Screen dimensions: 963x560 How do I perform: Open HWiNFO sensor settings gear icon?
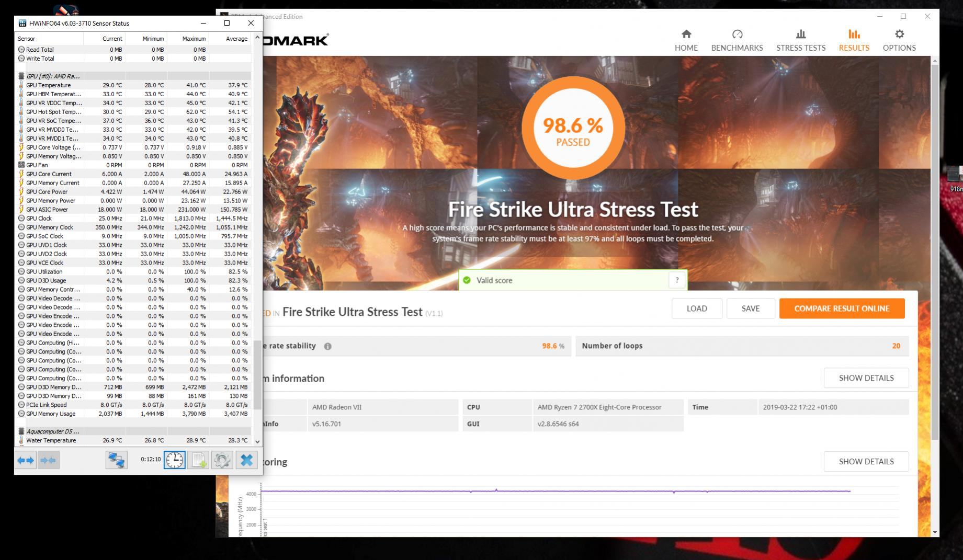tap(222, 460)
